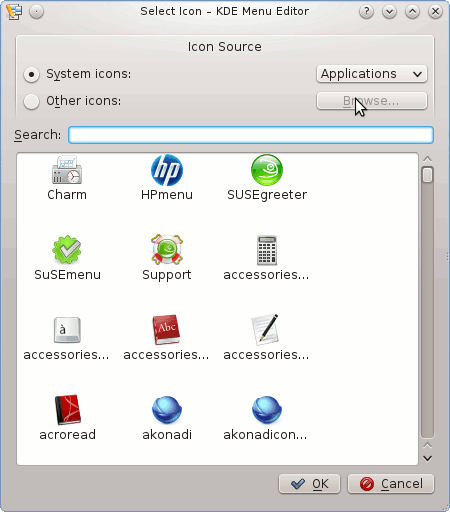
Task: Close the Select Icon dialog
Action: [435, 12]
